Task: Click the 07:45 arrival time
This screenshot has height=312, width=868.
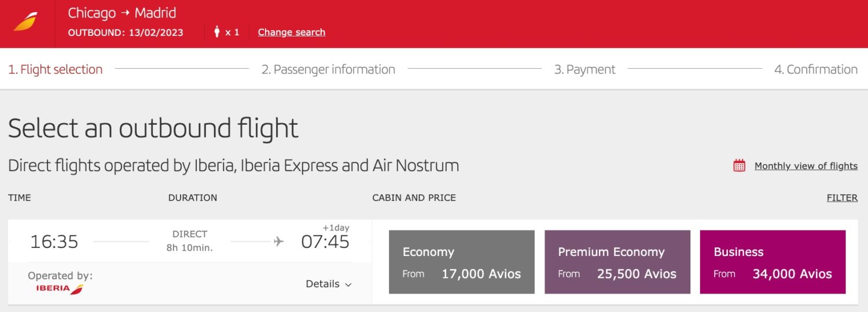Action: (x=325, y=242)
